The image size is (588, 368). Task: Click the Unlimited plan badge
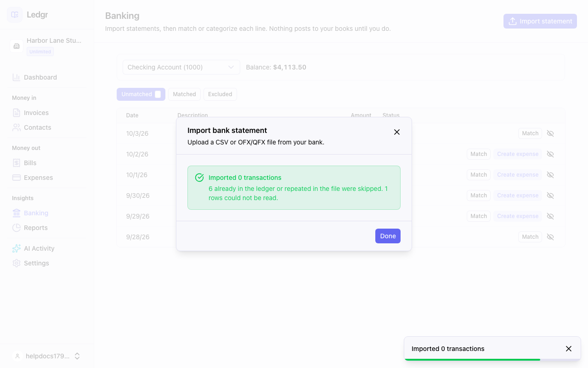(x=40, y=52)
